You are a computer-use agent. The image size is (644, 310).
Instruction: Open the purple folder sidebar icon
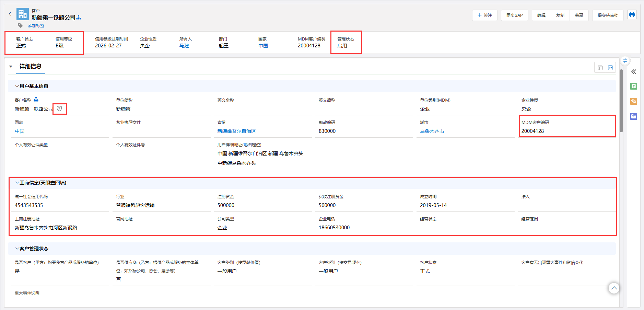633,116
